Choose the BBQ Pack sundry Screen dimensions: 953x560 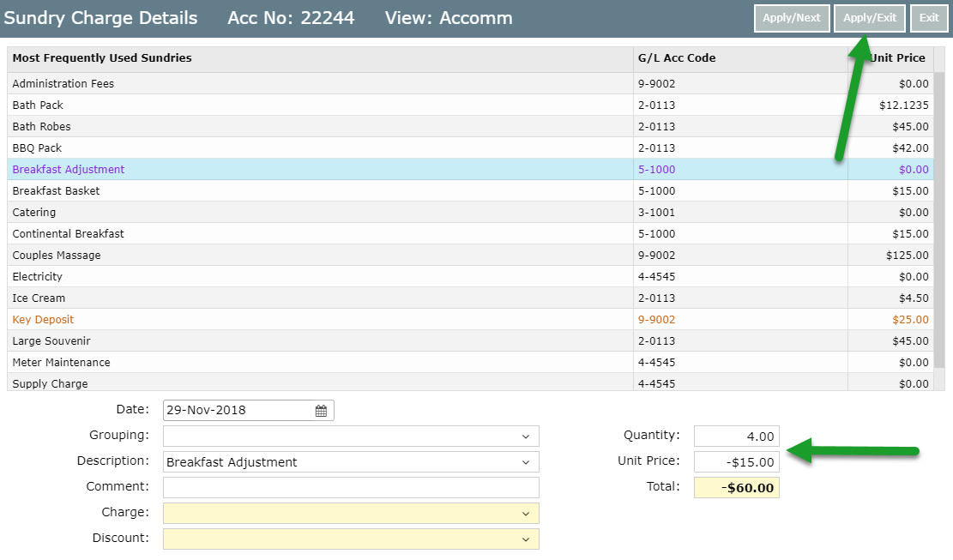[x=470, y=148]
